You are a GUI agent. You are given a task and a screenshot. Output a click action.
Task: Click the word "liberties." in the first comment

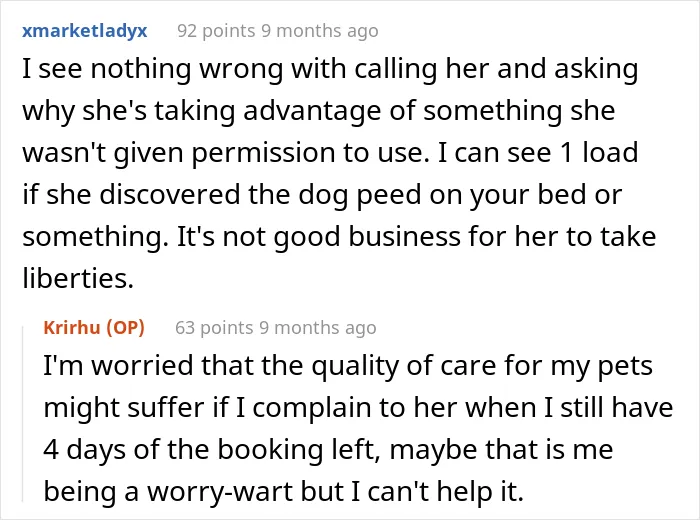(x=78, y=278)
